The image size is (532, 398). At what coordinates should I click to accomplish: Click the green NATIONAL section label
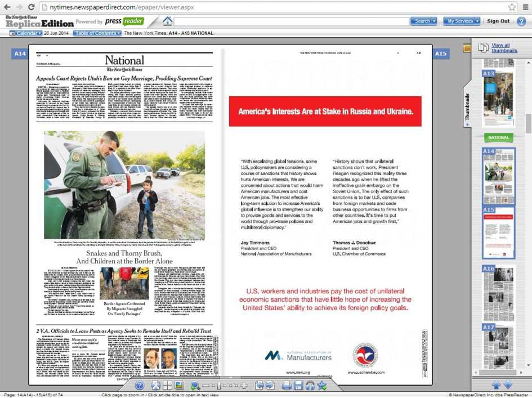498,137
